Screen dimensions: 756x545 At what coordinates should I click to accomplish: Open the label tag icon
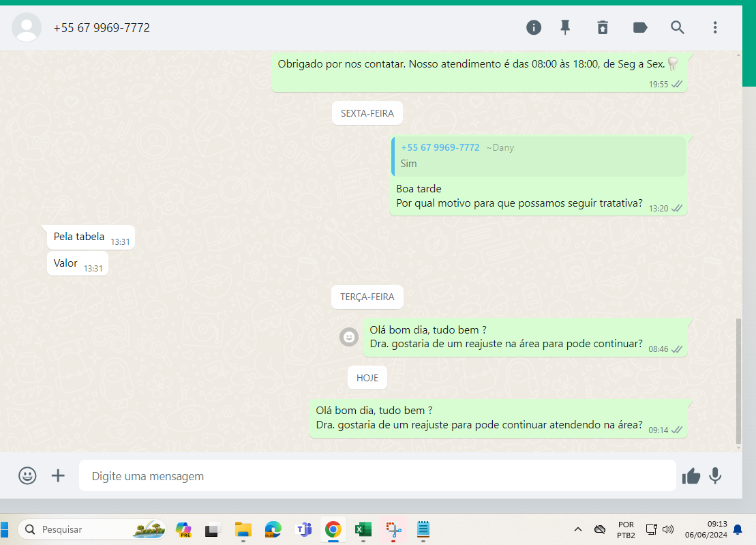640,27
